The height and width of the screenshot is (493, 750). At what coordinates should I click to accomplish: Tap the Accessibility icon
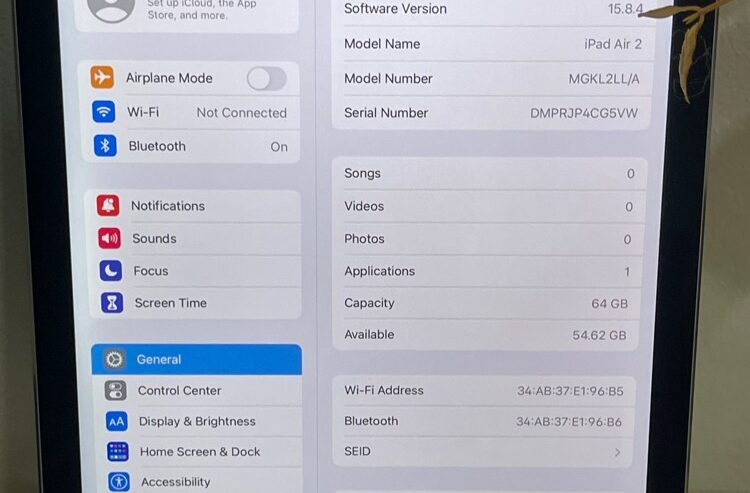pyautogui.click(x=119, y=482)
